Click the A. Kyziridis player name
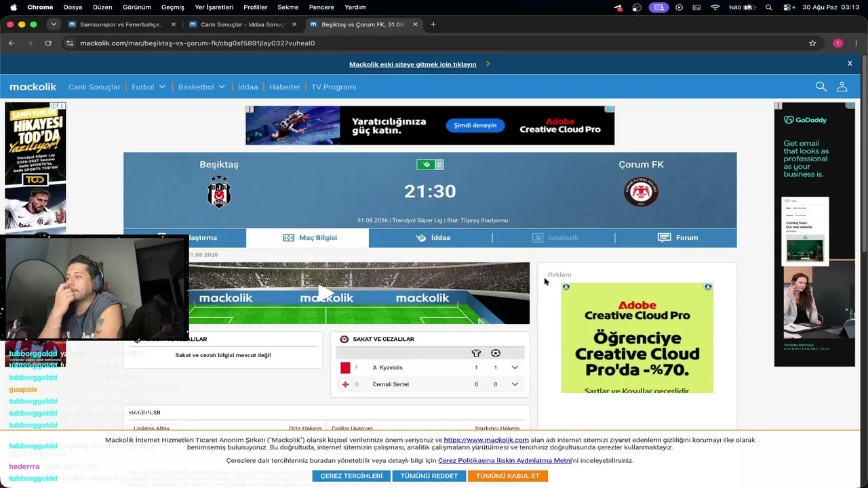The image size is (868, 488). (x=388, y=367)
